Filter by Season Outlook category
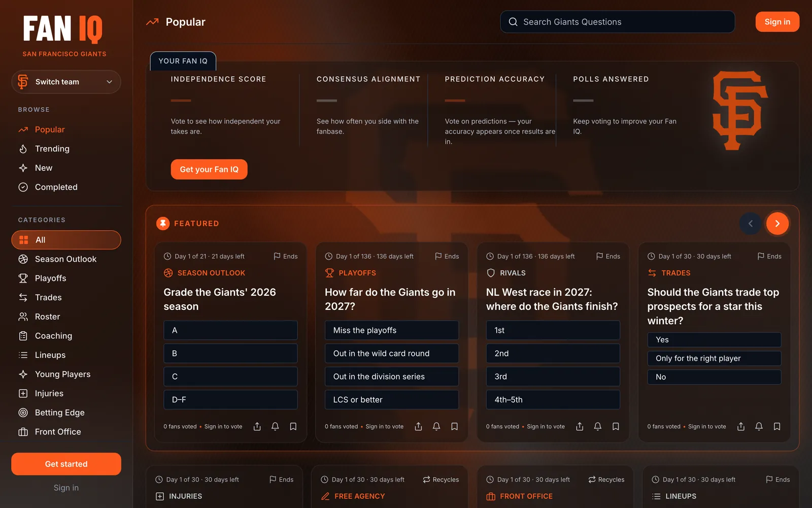 point(66,259)
